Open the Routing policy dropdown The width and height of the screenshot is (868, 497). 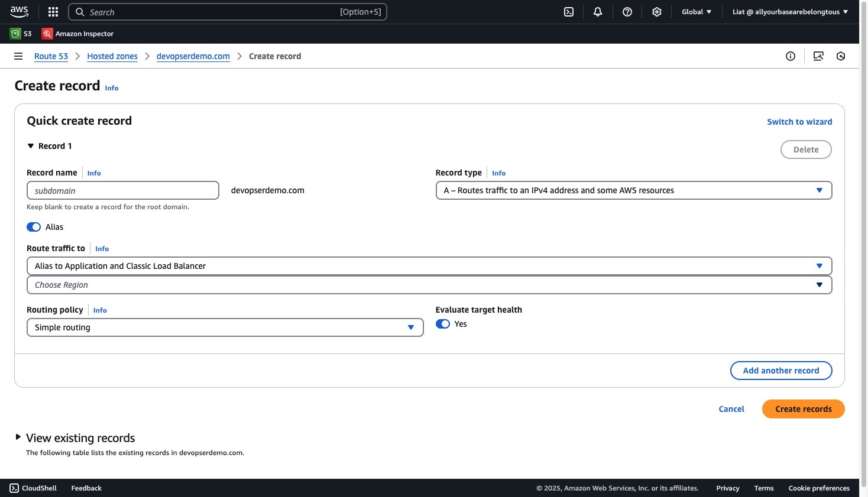coord(225,327)
